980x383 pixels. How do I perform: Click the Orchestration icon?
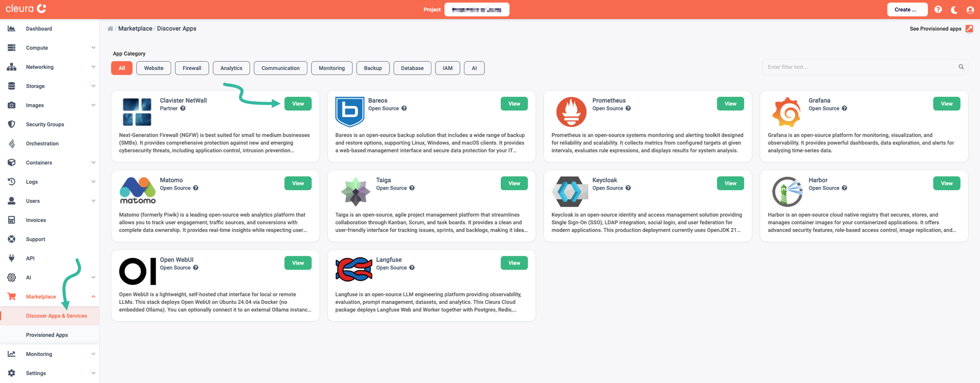coord(11,143)
